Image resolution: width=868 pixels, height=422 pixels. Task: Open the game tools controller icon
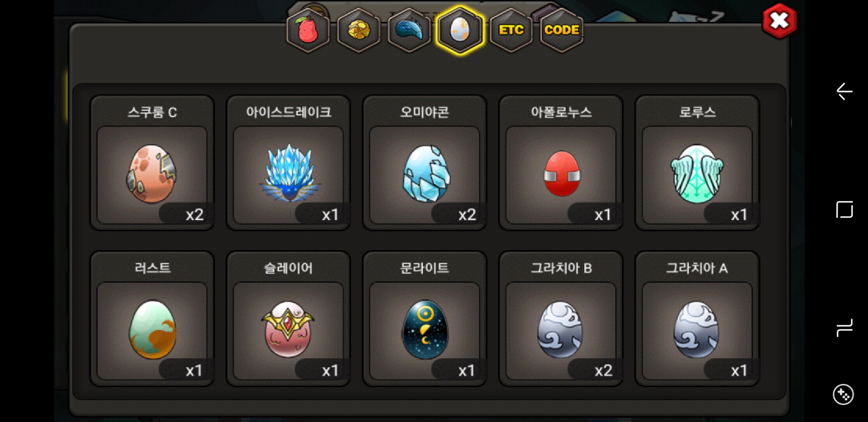[843, 395]
